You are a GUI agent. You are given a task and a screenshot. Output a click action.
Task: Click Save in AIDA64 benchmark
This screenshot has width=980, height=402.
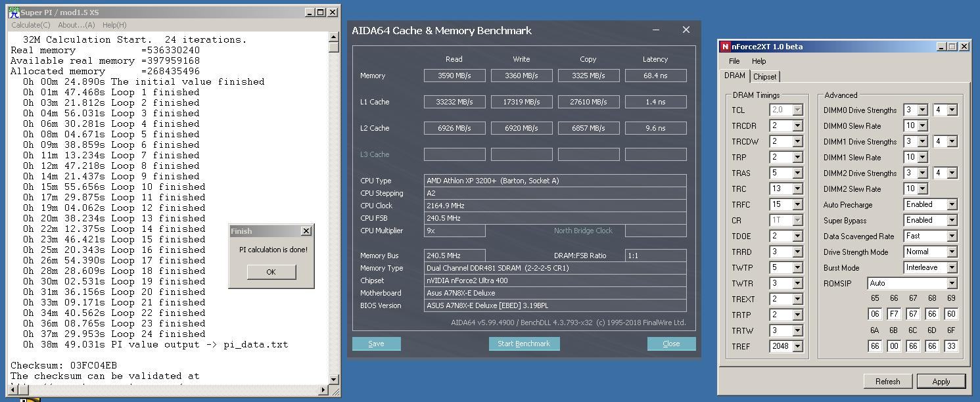376,344
